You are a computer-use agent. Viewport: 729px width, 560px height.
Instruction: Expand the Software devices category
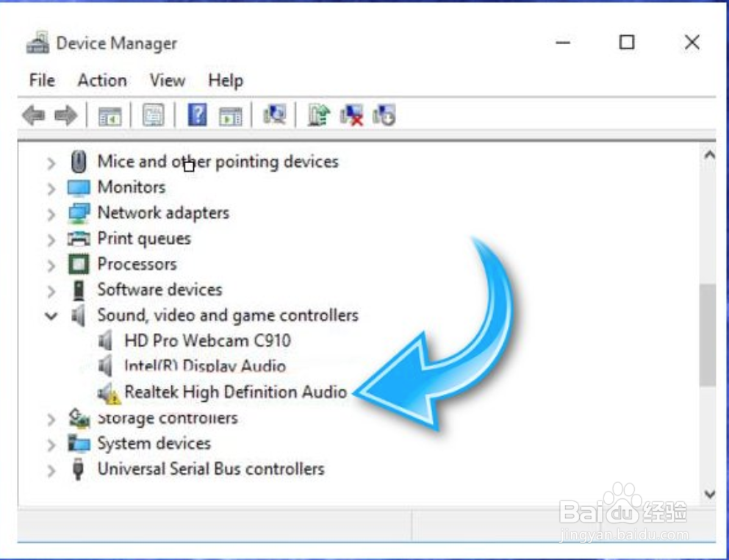pyautogui.click(x=51, y=291)
